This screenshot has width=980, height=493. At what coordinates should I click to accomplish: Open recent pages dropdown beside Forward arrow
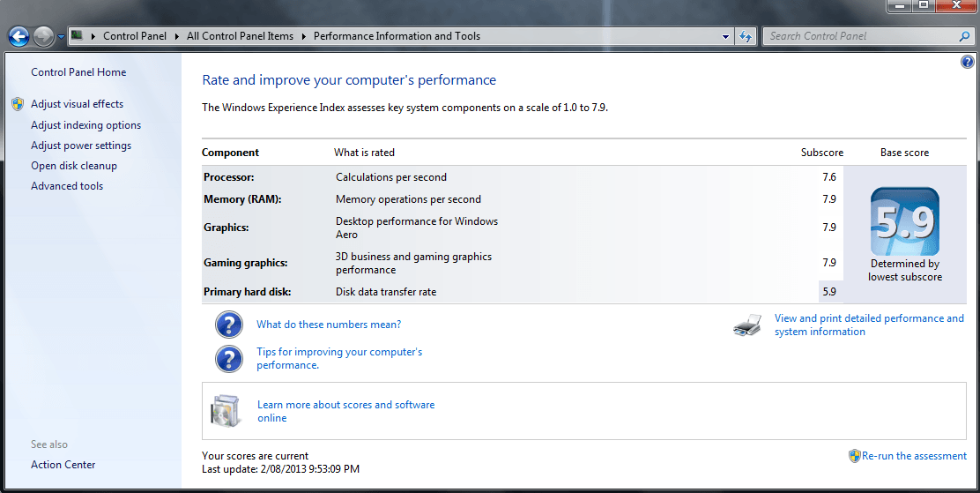coord(61,37)
